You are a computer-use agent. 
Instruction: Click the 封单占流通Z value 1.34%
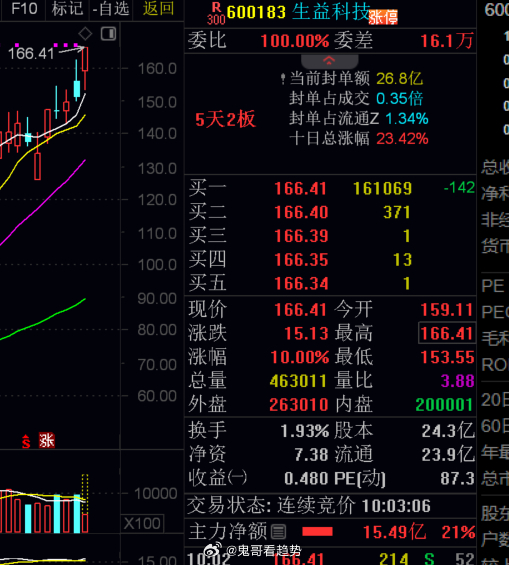[407, 119]
